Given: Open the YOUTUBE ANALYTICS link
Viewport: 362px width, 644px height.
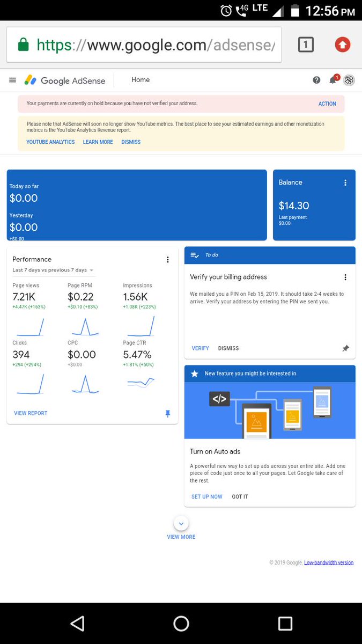Looking at the screenshot, I should click(50, 142).
